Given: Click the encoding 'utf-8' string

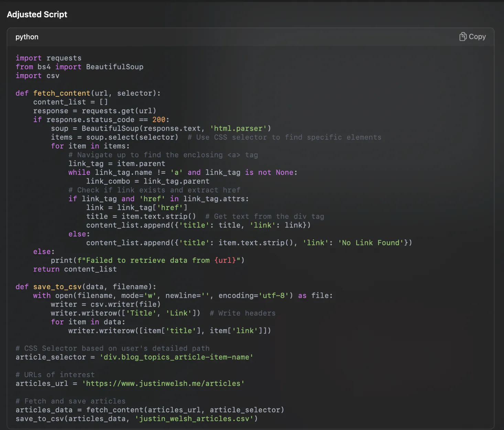Looking at the screenshot, I should (273, 296).
